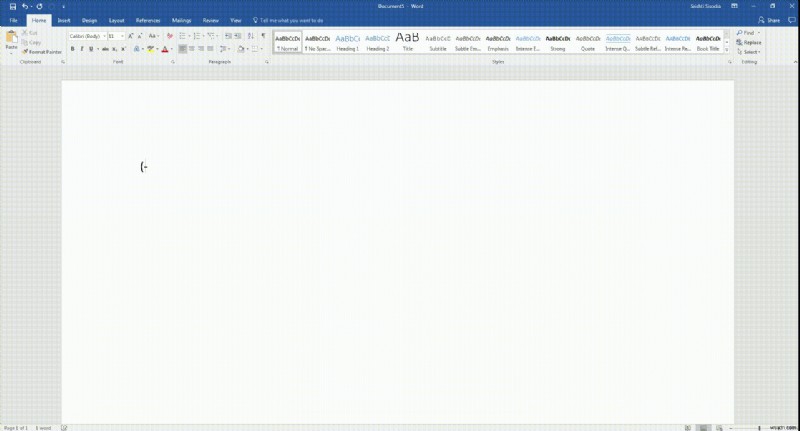Apply Text Highlight Color marker
Image resolution: width=800 pixels, height=431 pixels.
coord(151,49)
